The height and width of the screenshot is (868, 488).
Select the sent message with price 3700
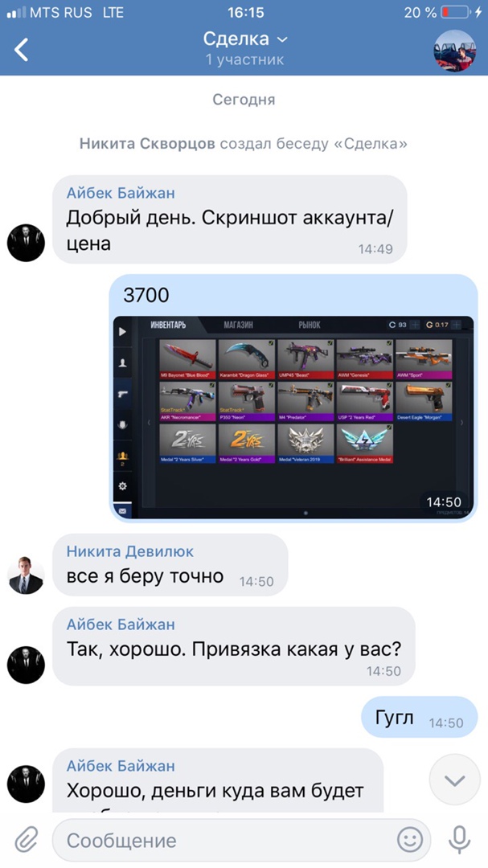(x=293, y=398)
